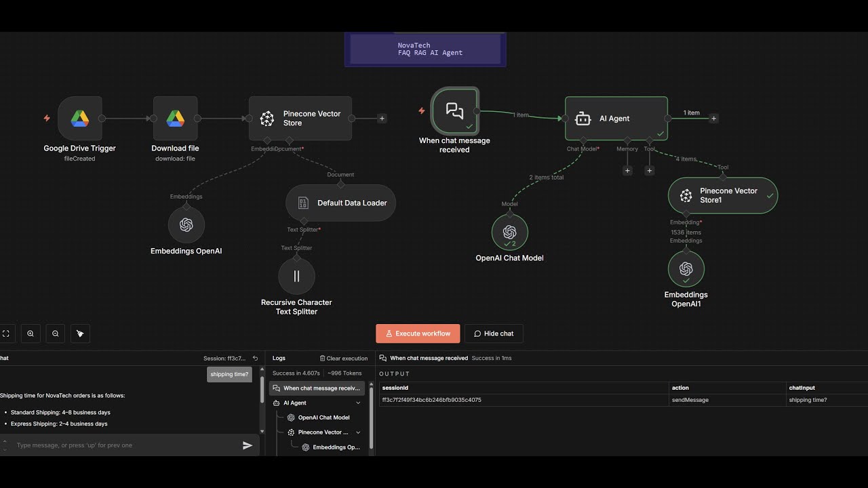The image size is (868, 488).
Task: Select the Embeddings OpenAI node
Action: click(186, 225)
